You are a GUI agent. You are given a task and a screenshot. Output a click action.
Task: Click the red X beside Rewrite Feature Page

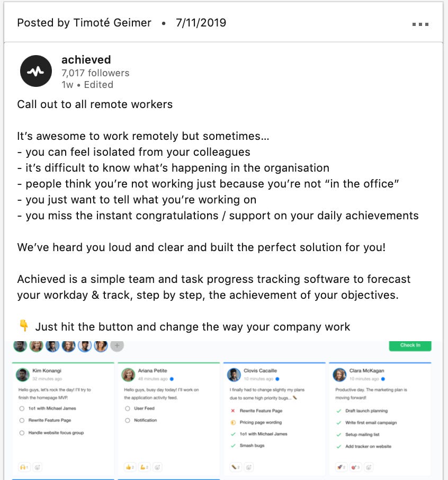click(x=232, y=410)
